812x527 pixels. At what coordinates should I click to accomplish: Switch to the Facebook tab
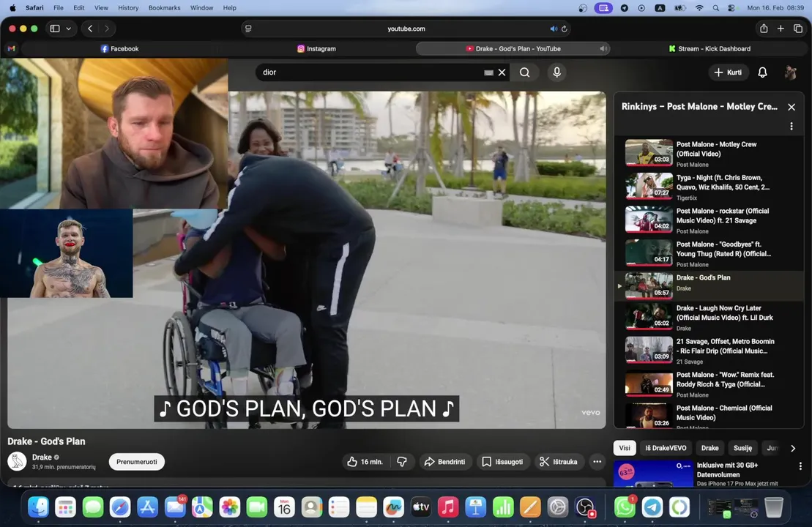tap(119, 48)
